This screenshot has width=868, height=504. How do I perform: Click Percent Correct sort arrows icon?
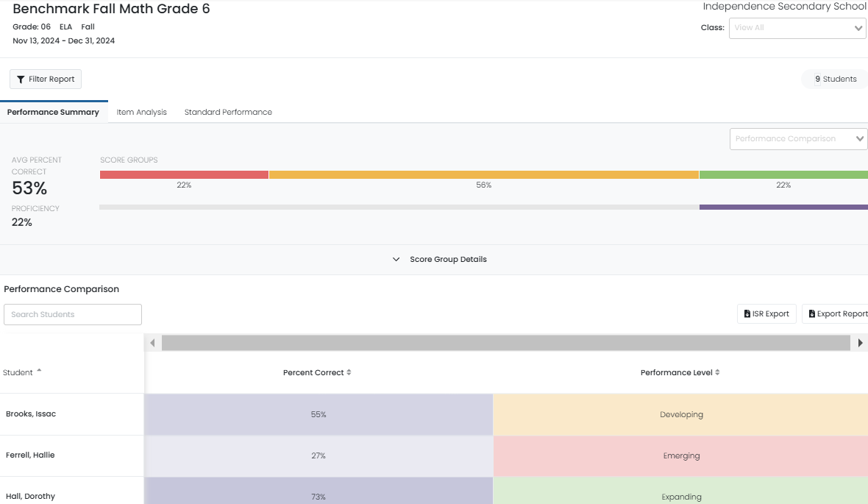click(x=349, y=373)
